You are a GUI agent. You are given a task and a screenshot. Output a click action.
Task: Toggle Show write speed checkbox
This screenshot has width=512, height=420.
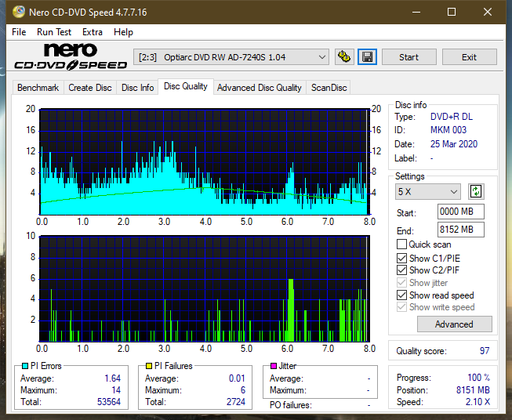(x=401, y=307)
